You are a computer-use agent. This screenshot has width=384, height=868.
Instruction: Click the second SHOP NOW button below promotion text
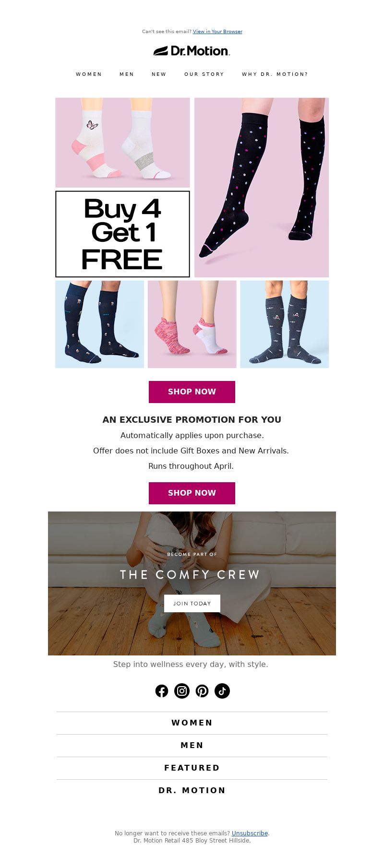point(192,493)
